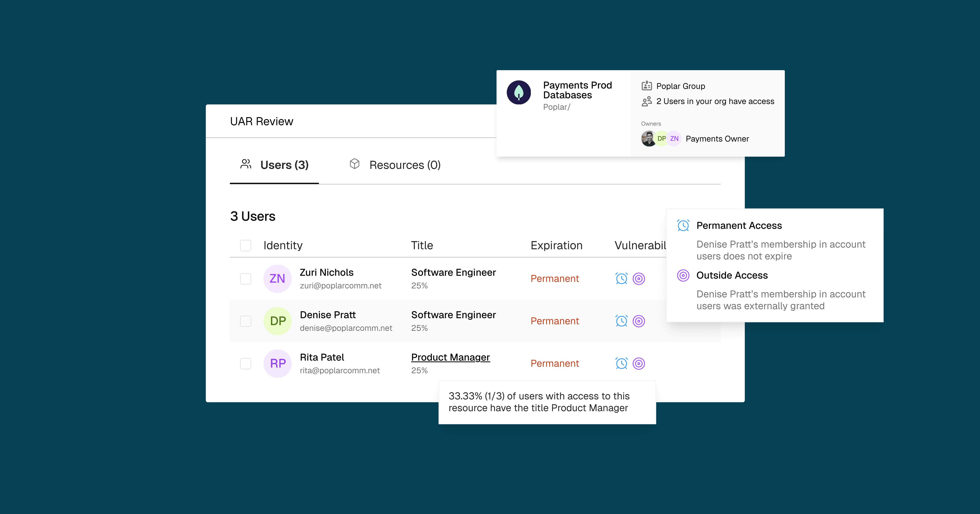Tick the checkbox next to Rita Patel
This screenshot has height=514, width=980.
[x=245, y=363]
